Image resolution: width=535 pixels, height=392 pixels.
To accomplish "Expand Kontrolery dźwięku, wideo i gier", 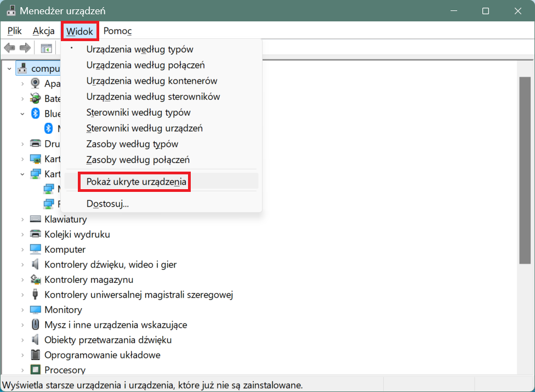I will pos(22,264).
